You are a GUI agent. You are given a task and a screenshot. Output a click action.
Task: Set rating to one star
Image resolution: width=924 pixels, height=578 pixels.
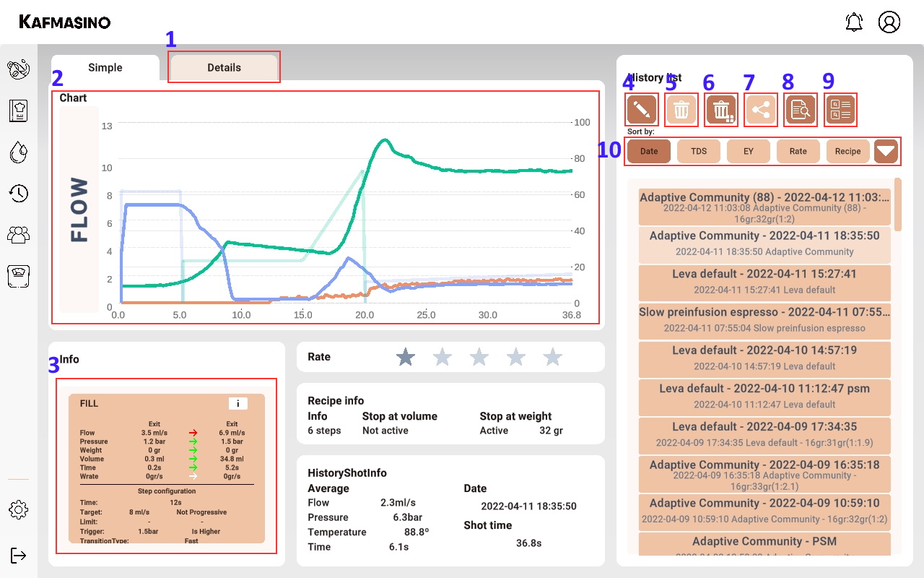406,356
